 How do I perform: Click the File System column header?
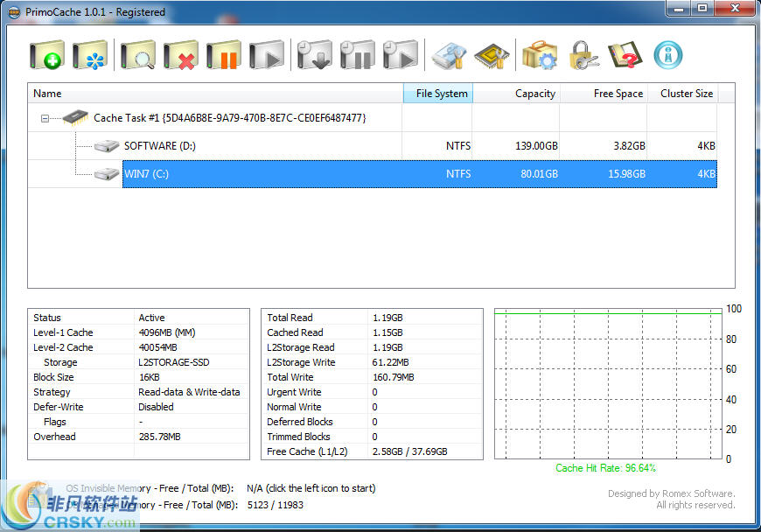437,94
